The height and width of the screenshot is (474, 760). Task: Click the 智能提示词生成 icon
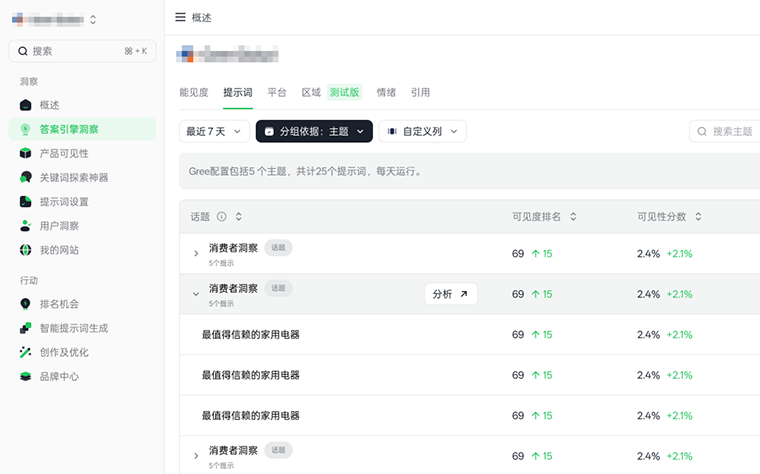26,328
